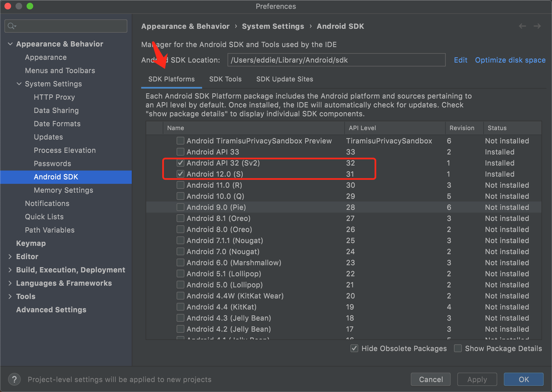Navigate back with the left arrow

522,26
